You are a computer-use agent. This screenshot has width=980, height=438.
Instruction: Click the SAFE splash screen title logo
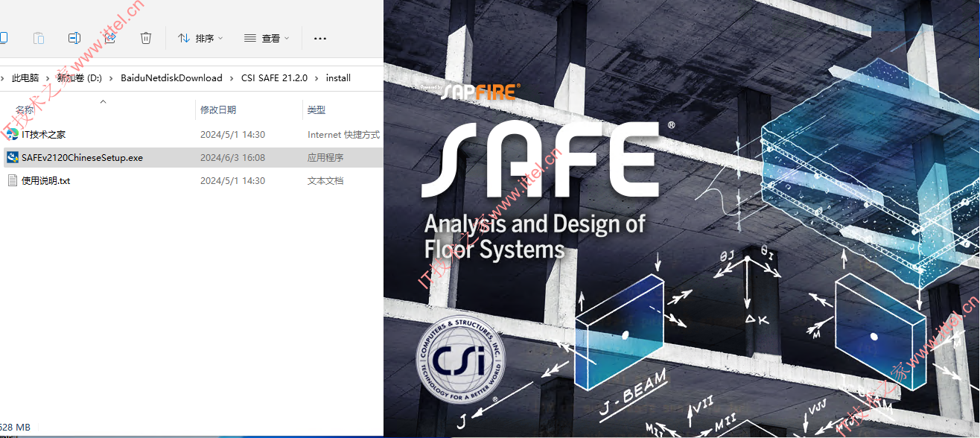[x=540, y=159]
